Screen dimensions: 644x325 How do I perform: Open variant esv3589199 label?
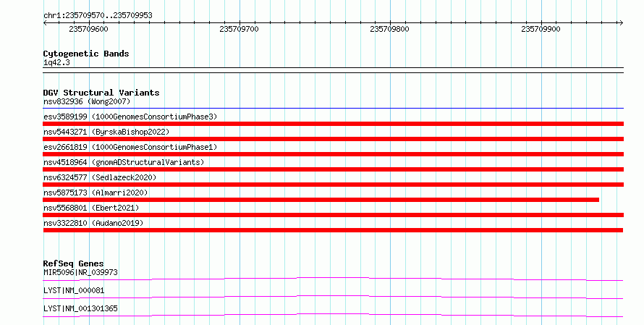click(130, 117)
